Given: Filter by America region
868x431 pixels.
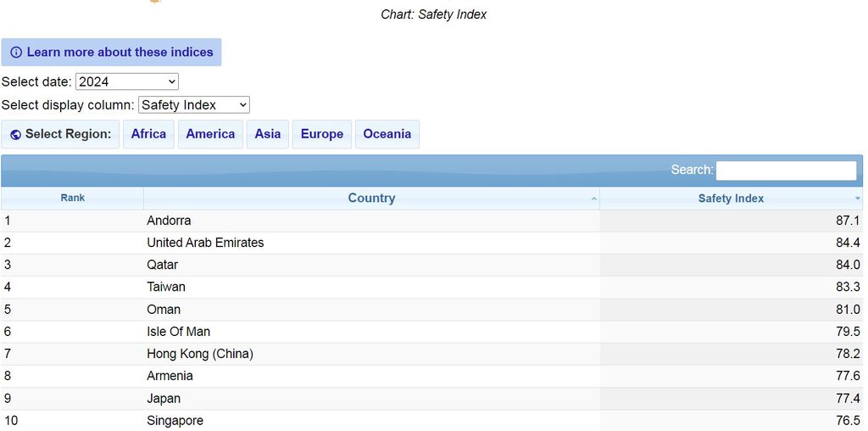Looking at the screenshot, I should pyautogui.click(x=210, y=134).
